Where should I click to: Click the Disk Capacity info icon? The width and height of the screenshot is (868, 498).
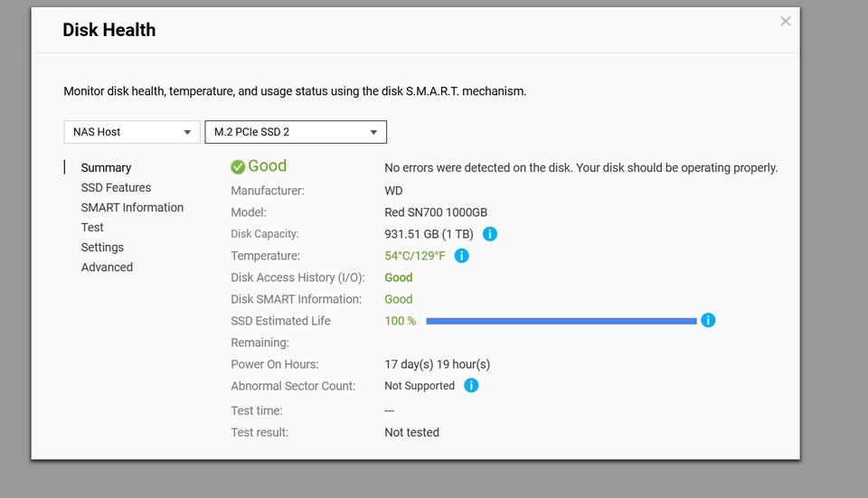point(490,234)
